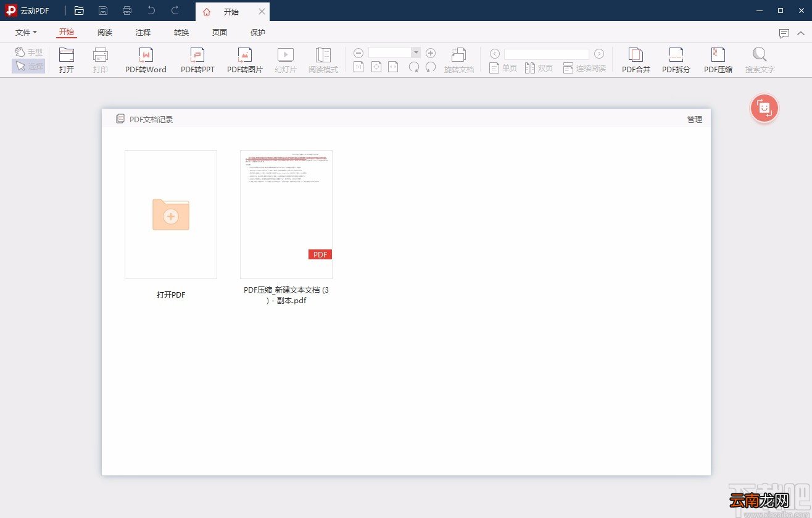Screen dimensions: 812x518
Task: Expand the zoom percentage dropdown arrow
Action: (416, 53)
